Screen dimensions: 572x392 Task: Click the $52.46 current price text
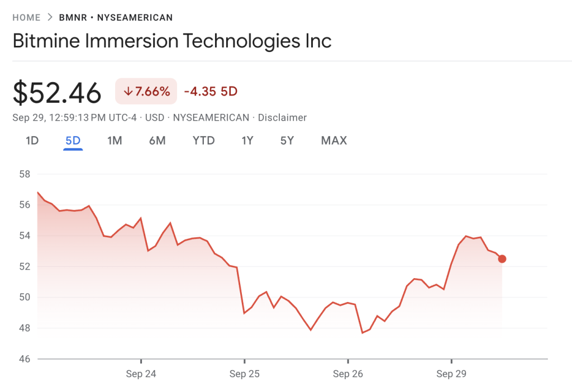click(x=57, y=93)
